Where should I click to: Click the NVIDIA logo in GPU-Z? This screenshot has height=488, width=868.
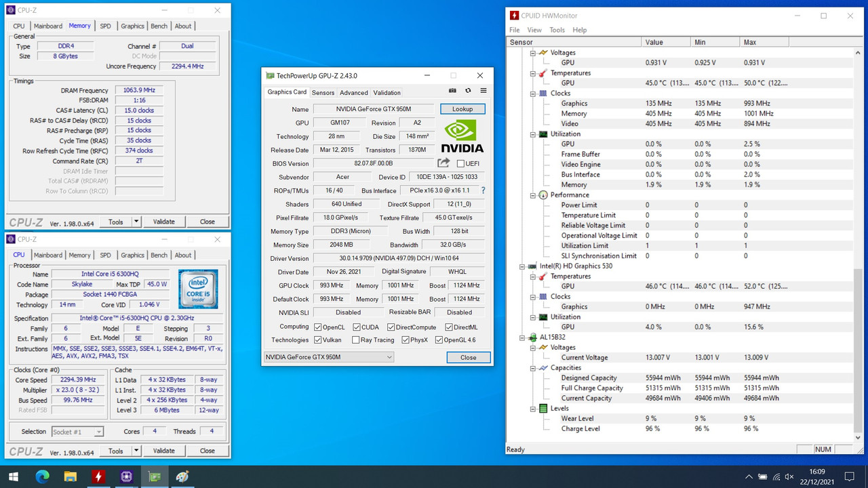pyautogui.click(x=462, y=136)
